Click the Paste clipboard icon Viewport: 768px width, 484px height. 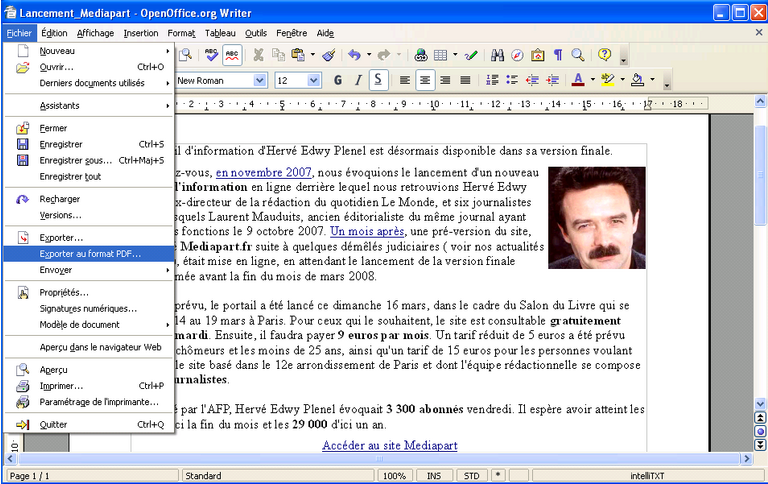pyautogui.click(x=298, y=55)
